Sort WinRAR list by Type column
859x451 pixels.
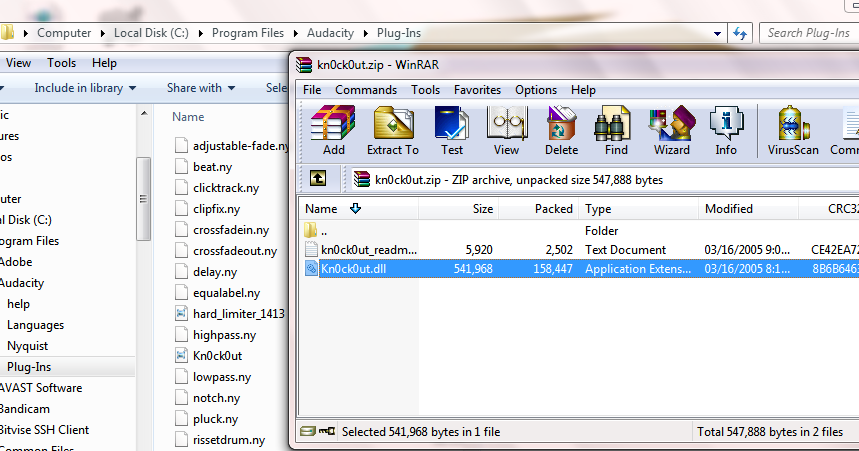click(x=638, y=209)
